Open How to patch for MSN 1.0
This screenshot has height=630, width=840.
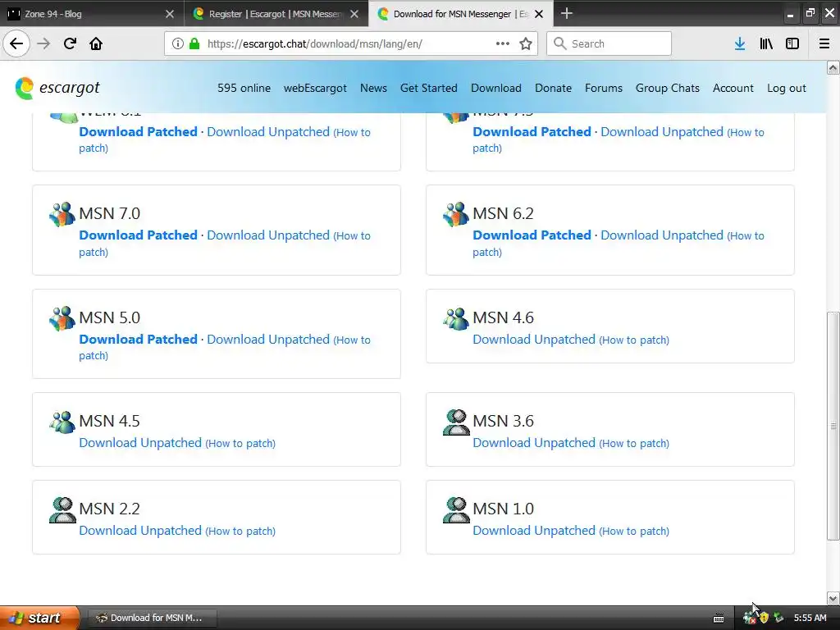click(x=634, y=531)
